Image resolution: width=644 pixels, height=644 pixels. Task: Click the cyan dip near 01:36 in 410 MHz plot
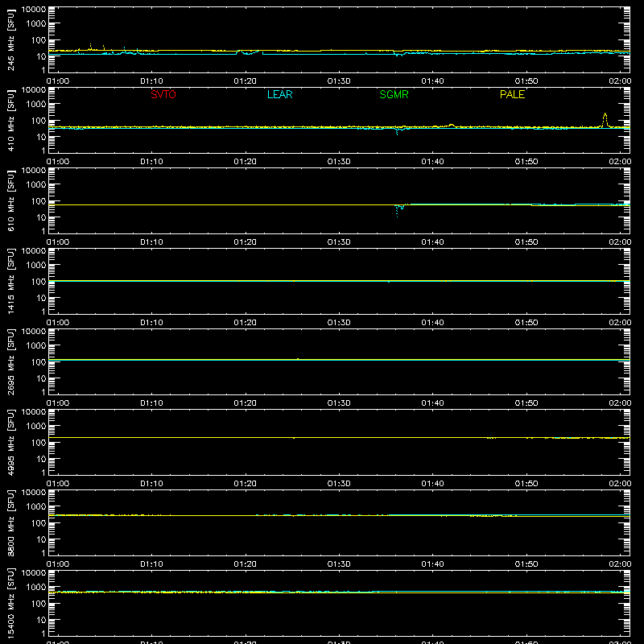tap(397, 131)
